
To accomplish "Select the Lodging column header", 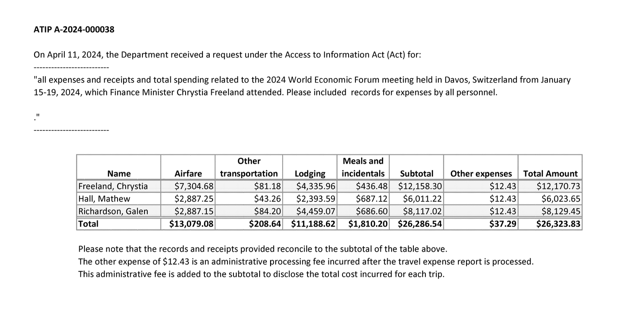I will tap(310, 173).
